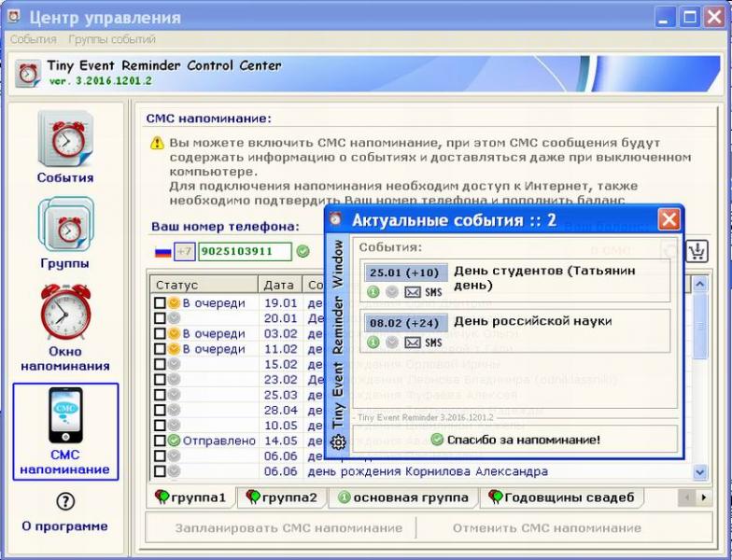Screen dimensions: 732x560
Task: Click the +7 country code selector
Action: [x=185, y=252]
